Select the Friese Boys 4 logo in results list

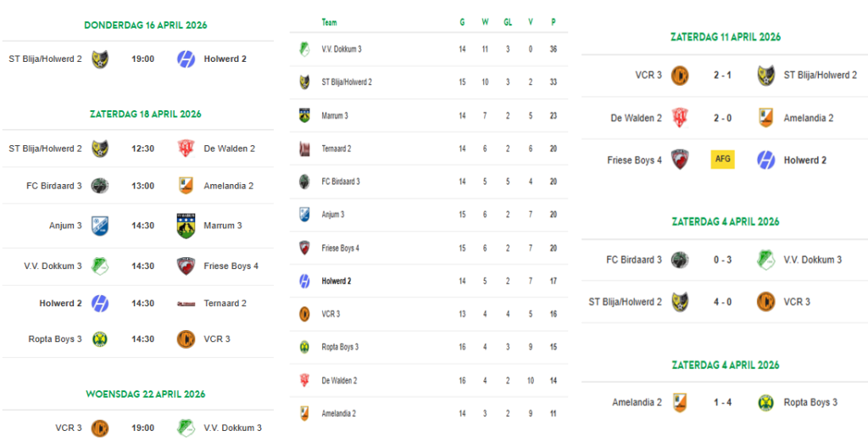click(679, 159)
